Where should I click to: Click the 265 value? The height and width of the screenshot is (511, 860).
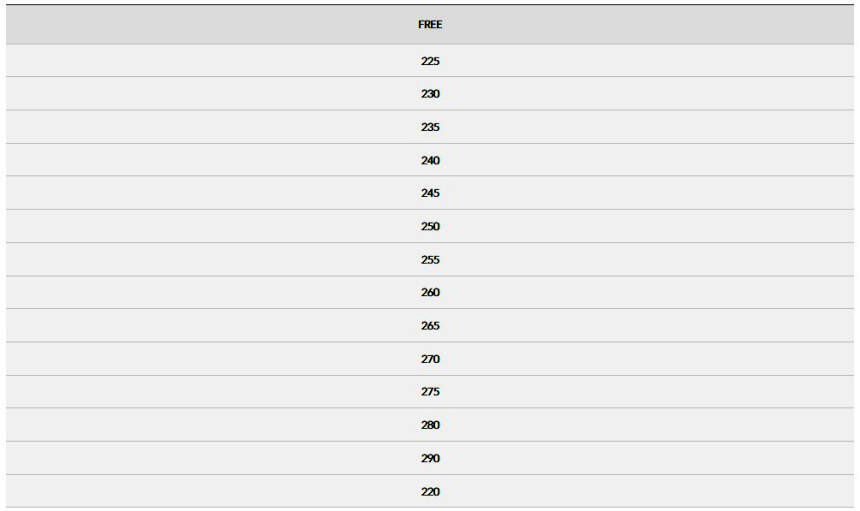pos(430,326)
